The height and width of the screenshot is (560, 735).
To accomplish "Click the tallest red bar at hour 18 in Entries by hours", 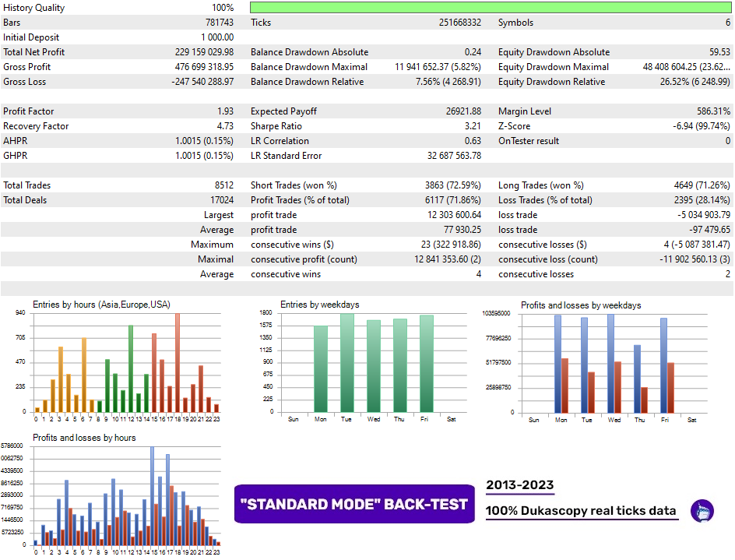I will pos(178,362).
